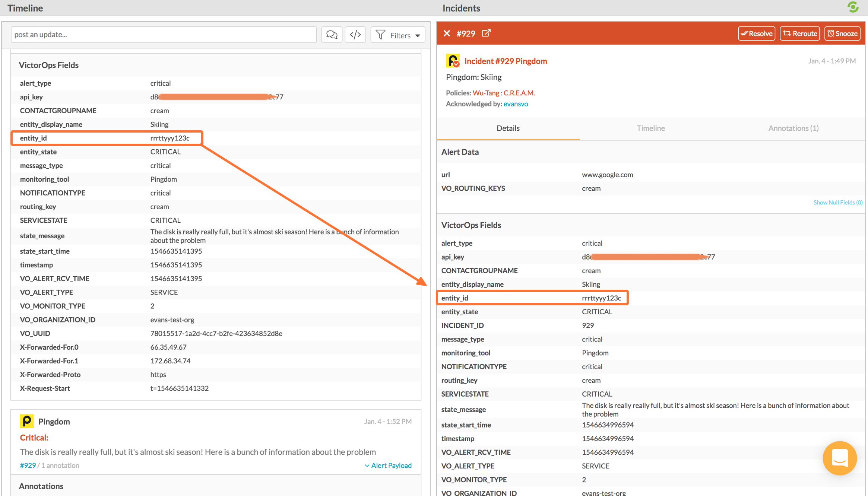Click the post an update input field

pos(164,35)
